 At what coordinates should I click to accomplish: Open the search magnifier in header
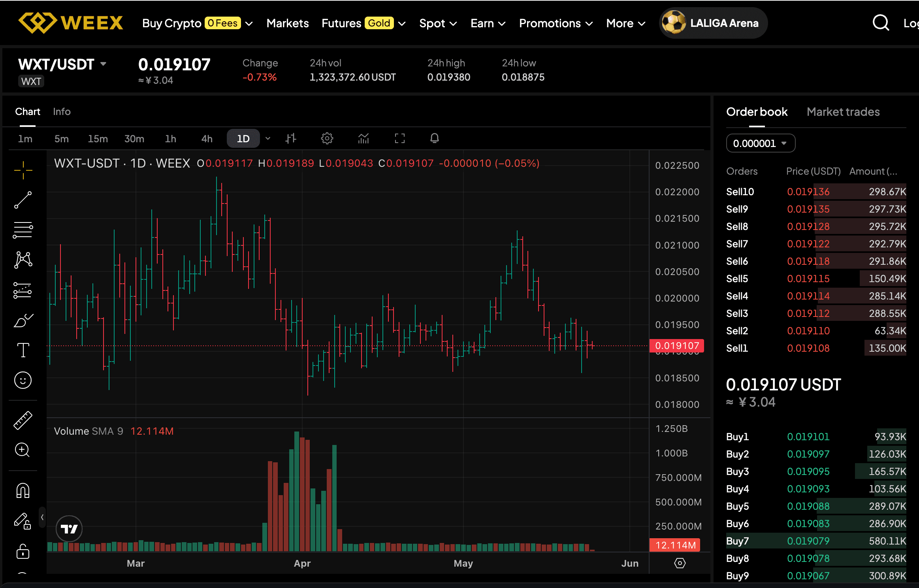pos(881,23)
